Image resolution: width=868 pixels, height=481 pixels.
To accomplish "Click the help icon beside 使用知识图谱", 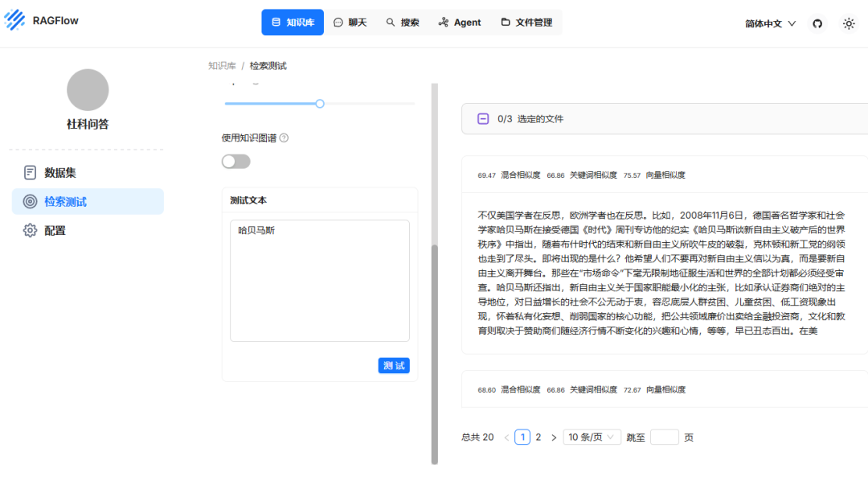I will pyautogui.click(x=284, y=138).
